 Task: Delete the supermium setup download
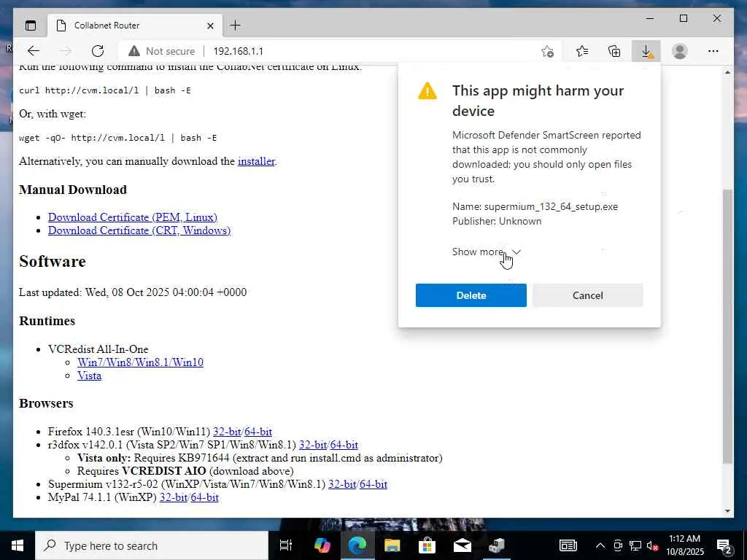471,295
